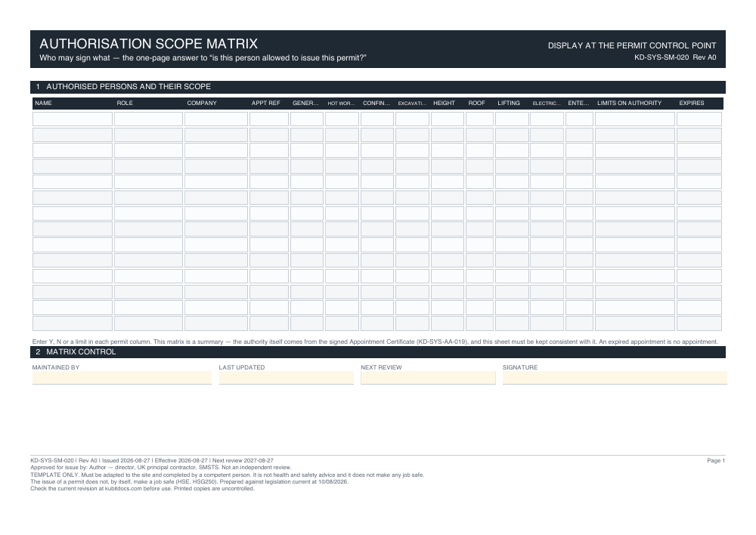Click the 'CONFIN...' column header
The height and width of the screenshot is (535, 756).
376,103
